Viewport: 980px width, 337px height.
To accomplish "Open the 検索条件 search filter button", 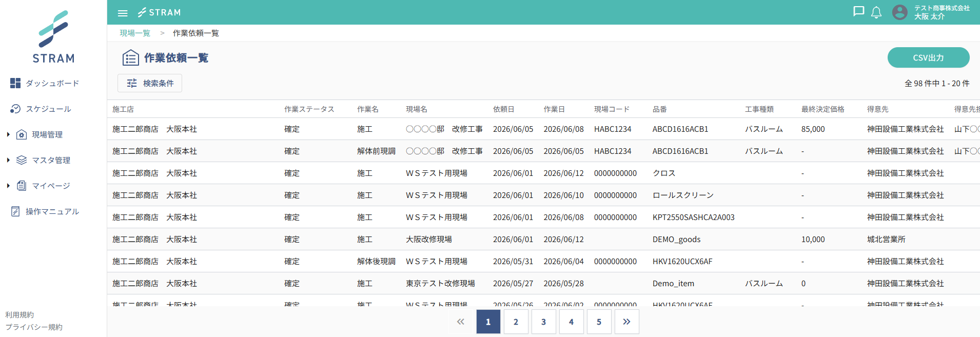I will pyautogui.click(x=150, y=83).
